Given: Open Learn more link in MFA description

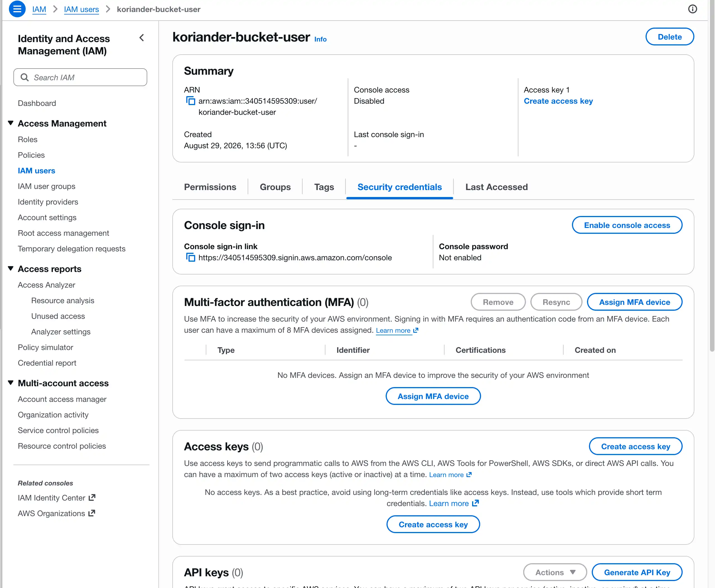Looking at the screenshot, I should pyautogui.click(x=397, y=330).
